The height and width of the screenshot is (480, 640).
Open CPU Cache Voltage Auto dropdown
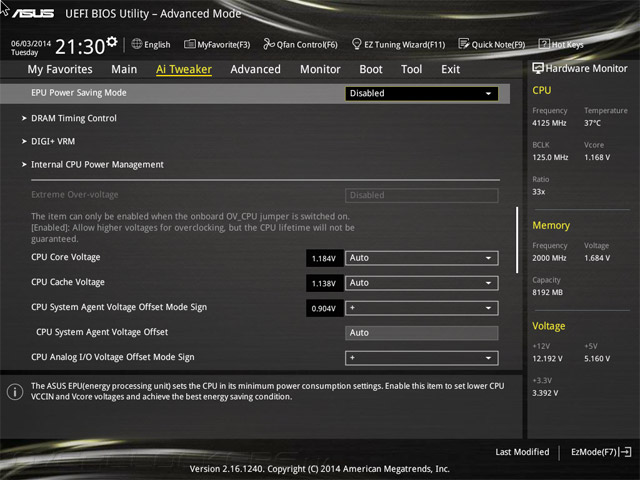click(422, 283)
